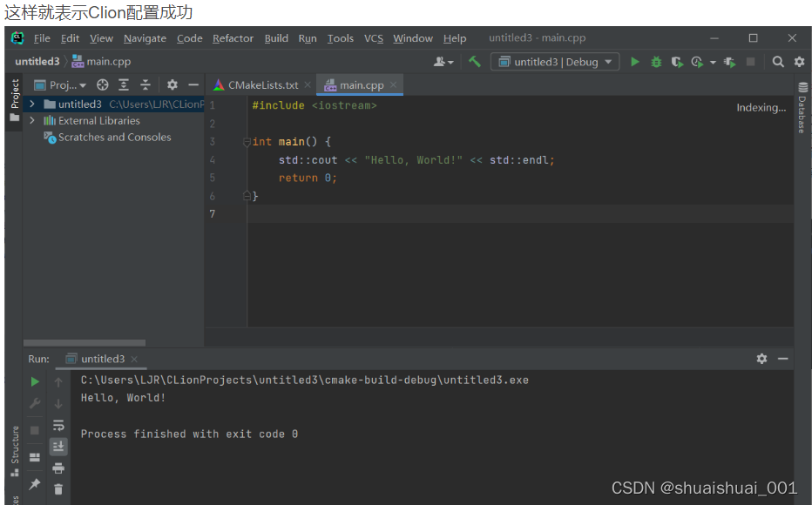Print the Run console output
This screenshot has height=505, width=812.
pyautogui.click(x=58, y=468)
